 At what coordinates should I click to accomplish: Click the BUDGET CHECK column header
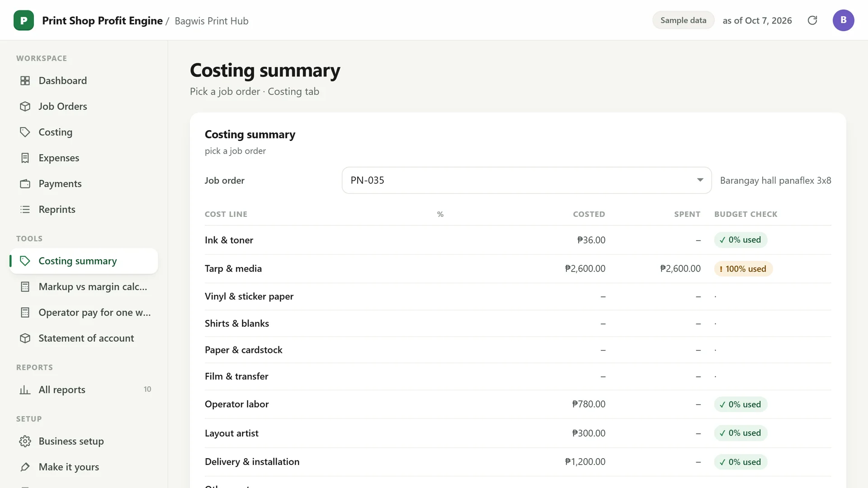pos(746,214)
